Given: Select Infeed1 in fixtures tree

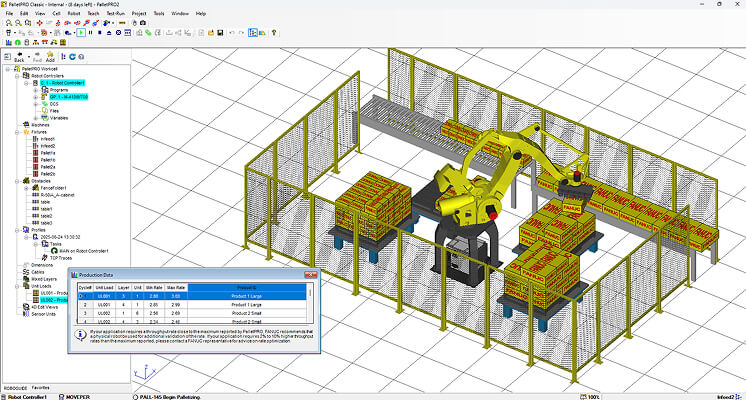Looking at the screenshot, I should pyautogui.click(x=48, y=139).
